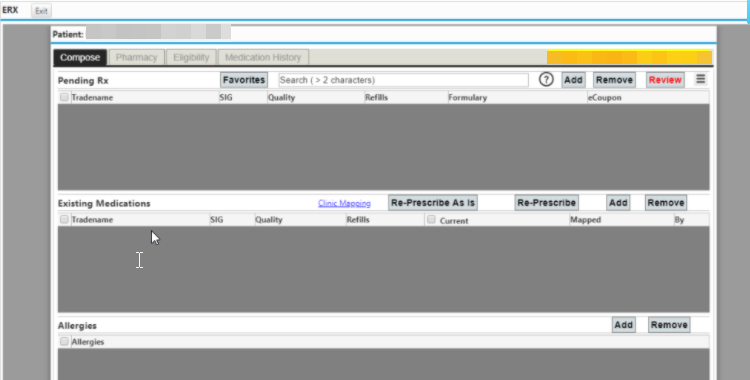Open the Eligibility tab
Image resolution: width=750 pixels, height=380 pixels.
click(x=191, y=57)
